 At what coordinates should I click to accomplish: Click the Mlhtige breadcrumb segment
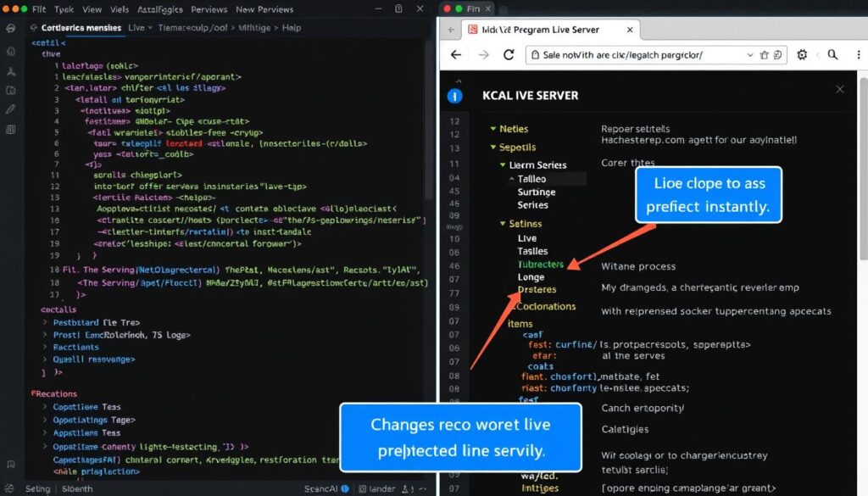point(254,28)
